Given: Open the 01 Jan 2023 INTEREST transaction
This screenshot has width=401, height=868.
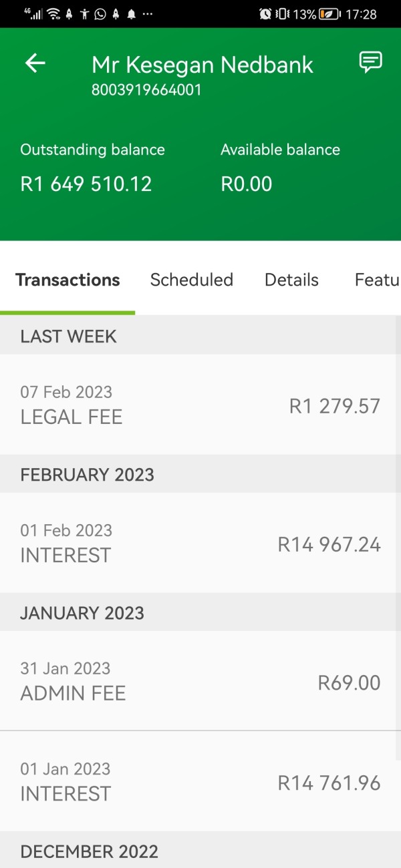Looking at the screenshot, I should pyautogui.click(x=200, y=782).
